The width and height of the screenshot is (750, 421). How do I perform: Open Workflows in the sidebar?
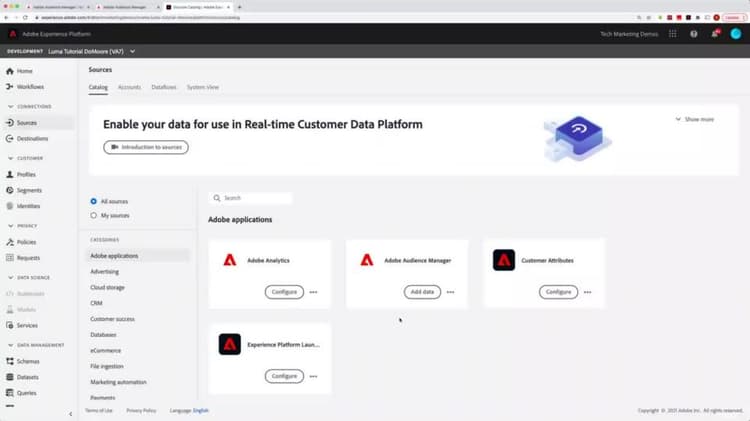(25, 87)
